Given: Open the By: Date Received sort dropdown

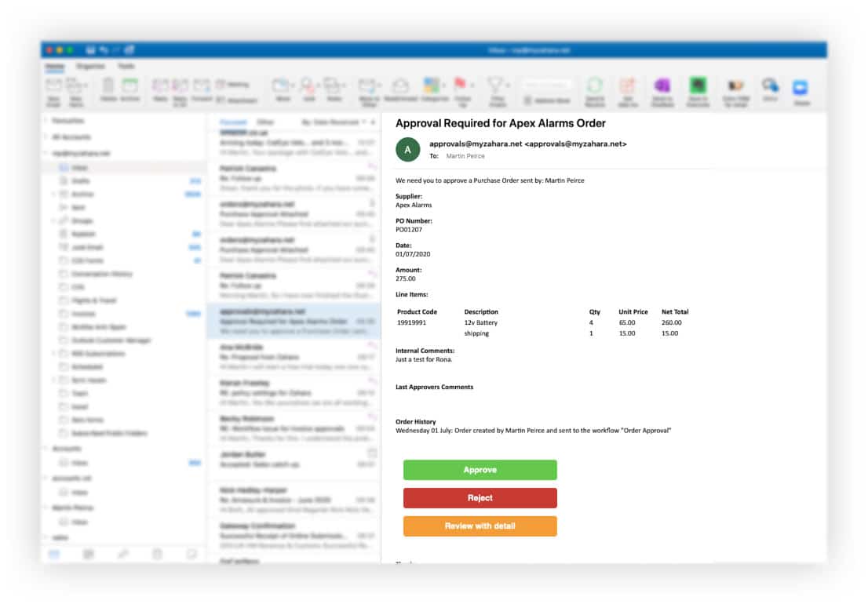Looking at the screenshot, I should point(334,122).
